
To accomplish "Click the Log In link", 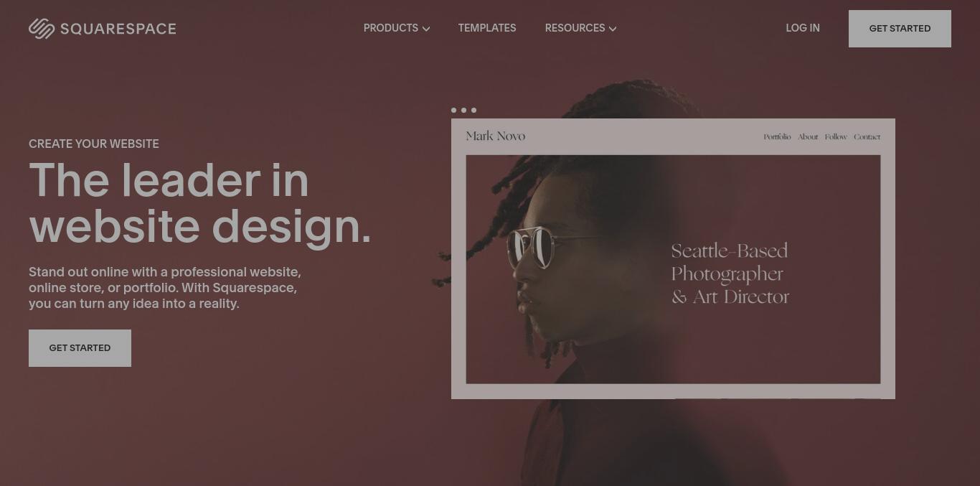I will 803,28.
